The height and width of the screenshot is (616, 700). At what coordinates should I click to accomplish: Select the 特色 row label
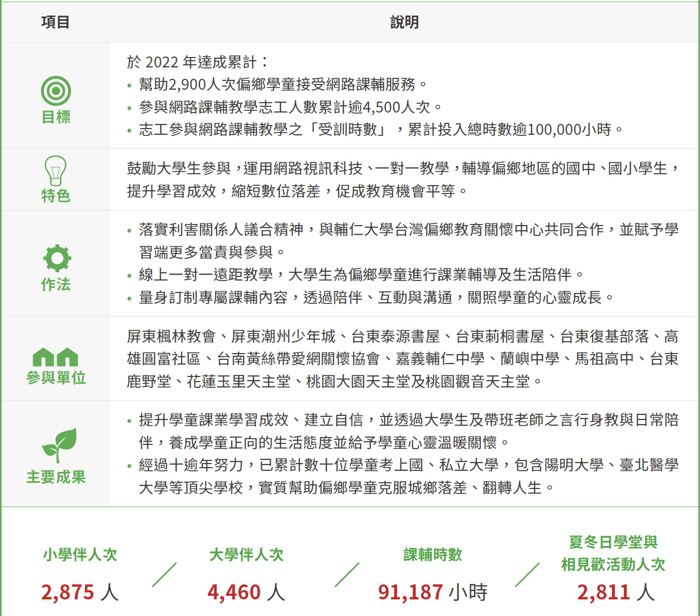point(55,196)
